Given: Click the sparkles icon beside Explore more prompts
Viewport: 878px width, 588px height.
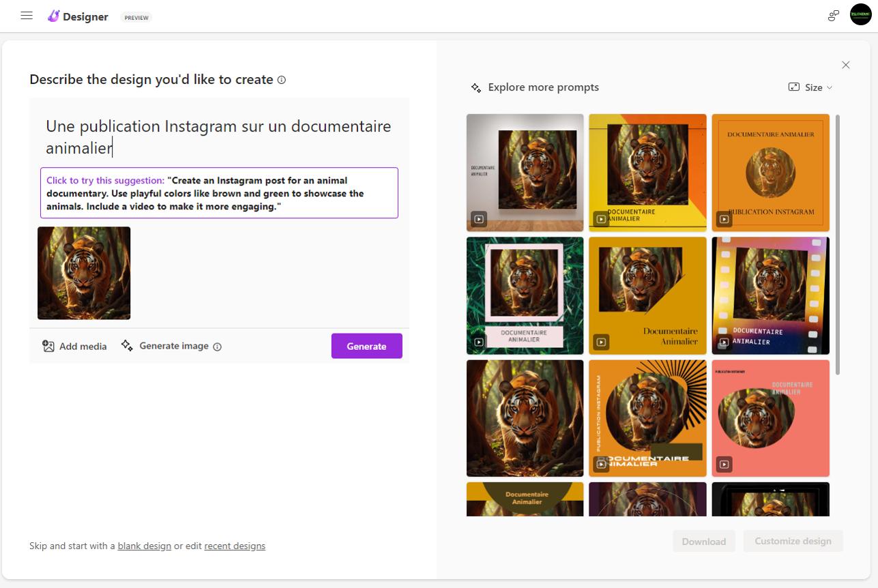Looking at the screenshot, I should tap(475, 87).
